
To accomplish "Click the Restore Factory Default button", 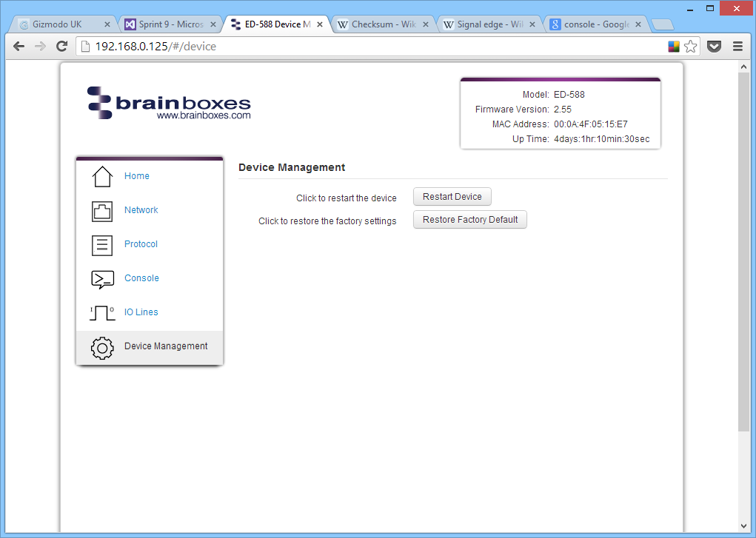I will (469, 219).
